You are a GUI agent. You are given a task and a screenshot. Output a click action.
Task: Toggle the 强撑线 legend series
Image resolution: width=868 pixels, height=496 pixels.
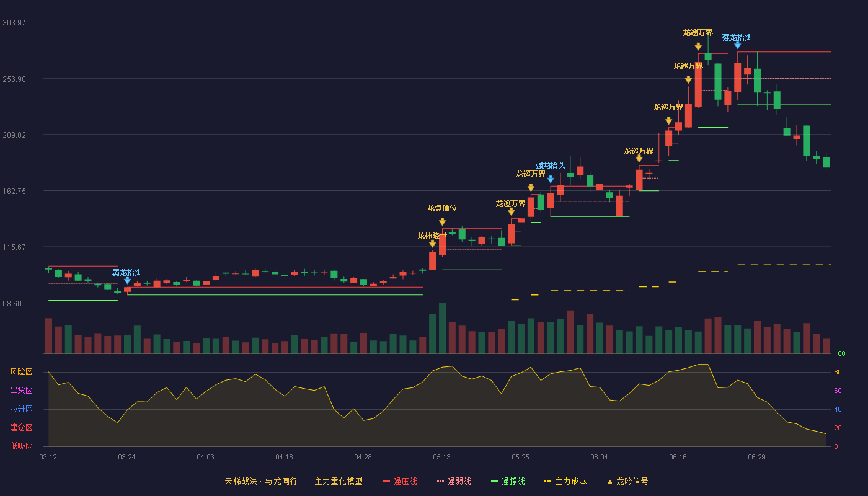coord(508,481)
